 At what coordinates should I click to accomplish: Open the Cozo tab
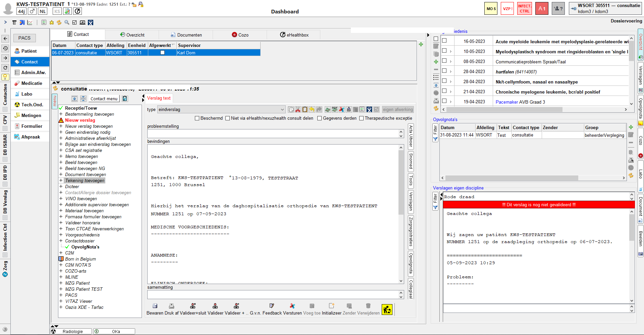tap(240, 35)
